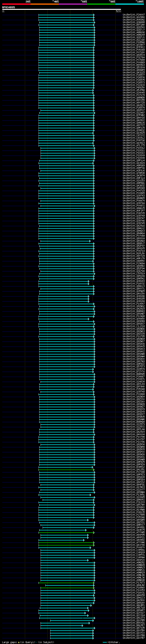Select hit label UniRef100_P07180
The height and width of the screenshot is (644, 146).
pyautogui.click(x=134, y=52)
